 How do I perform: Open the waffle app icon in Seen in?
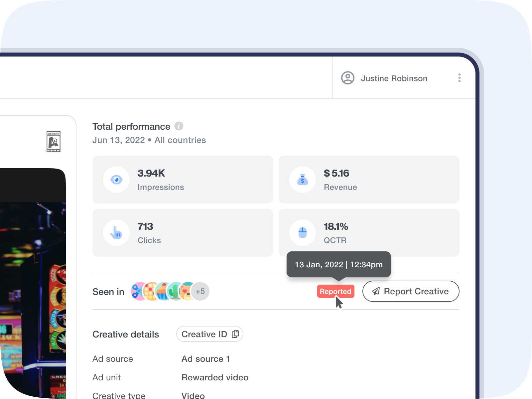click(x=149, y=291)
